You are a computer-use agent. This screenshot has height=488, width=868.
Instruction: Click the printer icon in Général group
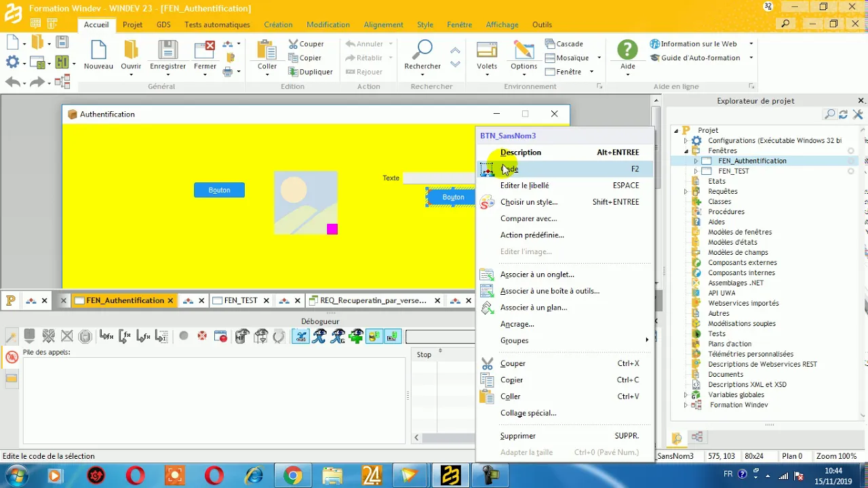(x=228, y=72)
